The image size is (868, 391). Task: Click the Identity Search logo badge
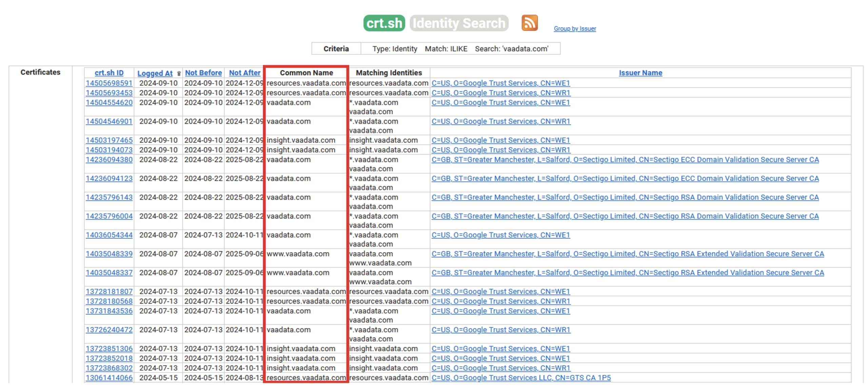click(x=458, y=23)
